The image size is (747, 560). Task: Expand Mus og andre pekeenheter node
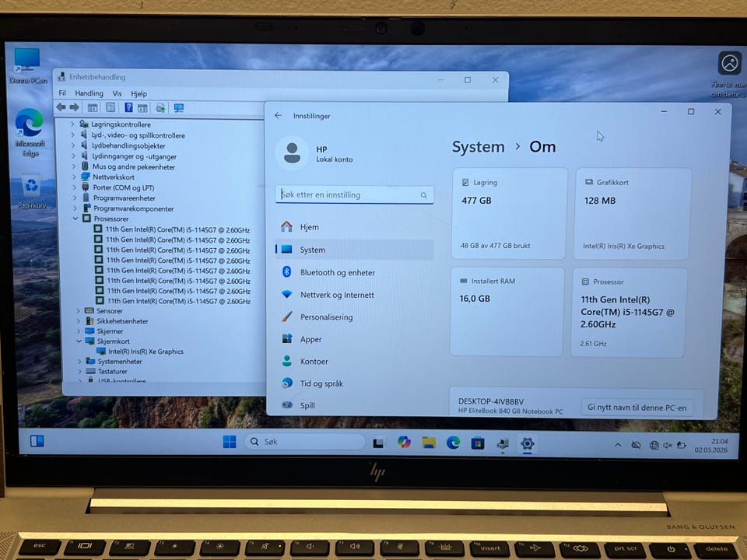click(x=74, y=166)
